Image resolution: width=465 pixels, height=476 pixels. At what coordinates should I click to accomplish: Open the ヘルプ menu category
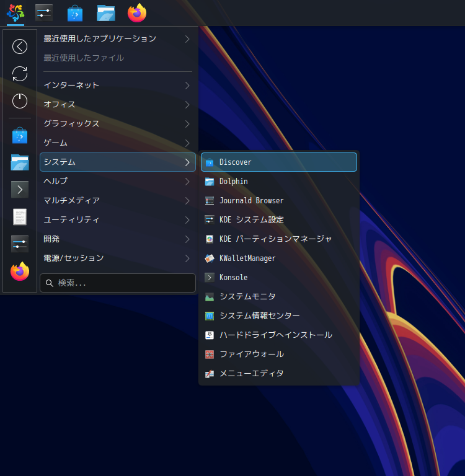tap(118, 181)
